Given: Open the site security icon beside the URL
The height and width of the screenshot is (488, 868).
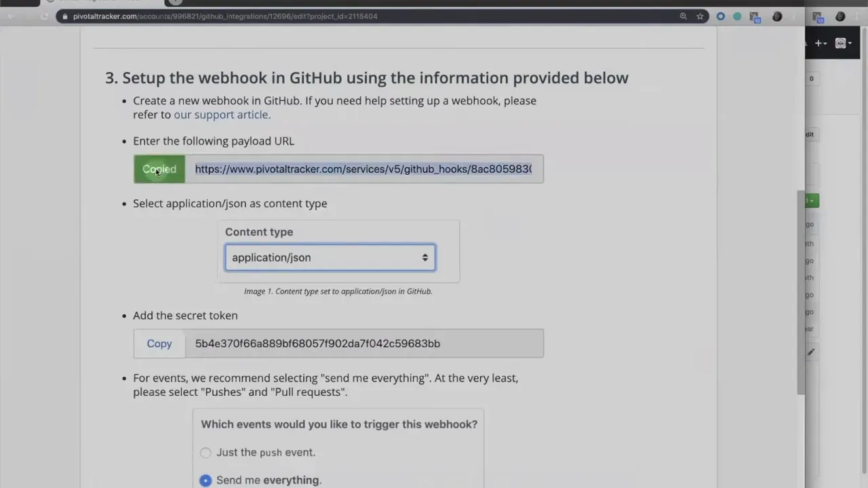Looking at the screenshot, I should point(64,16).
